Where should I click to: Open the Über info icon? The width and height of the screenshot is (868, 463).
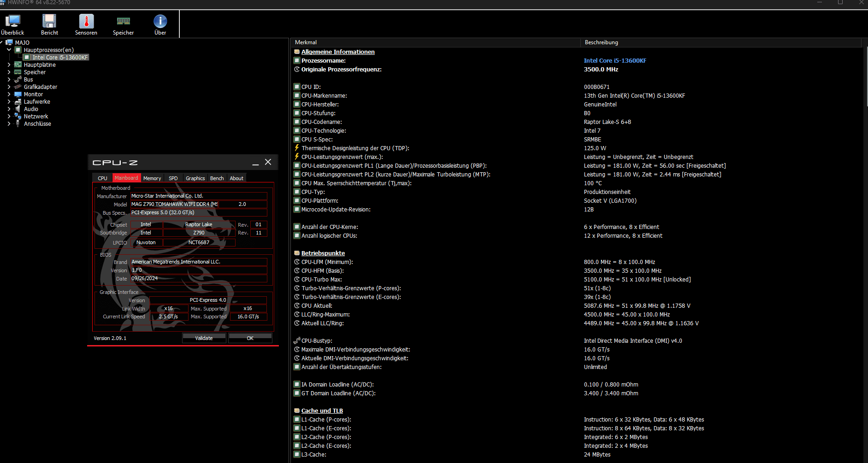click(160, 21)
